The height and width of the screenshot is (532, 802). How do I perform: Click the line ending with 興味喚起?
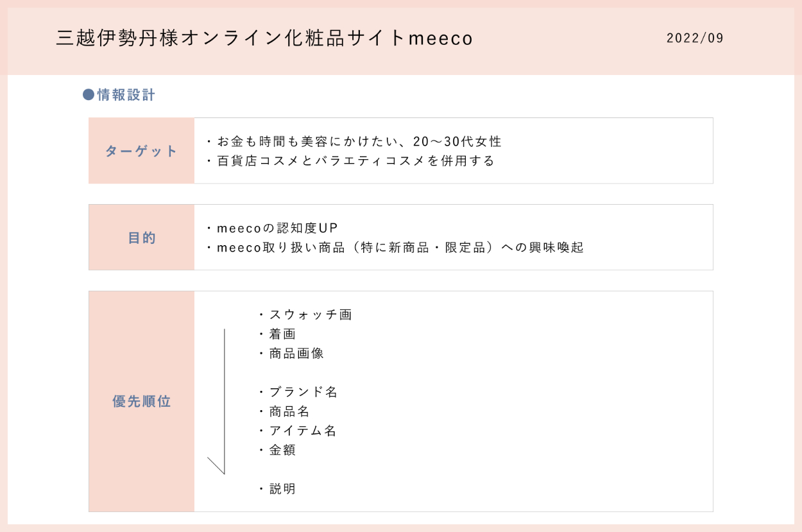(x=395, y=248)
